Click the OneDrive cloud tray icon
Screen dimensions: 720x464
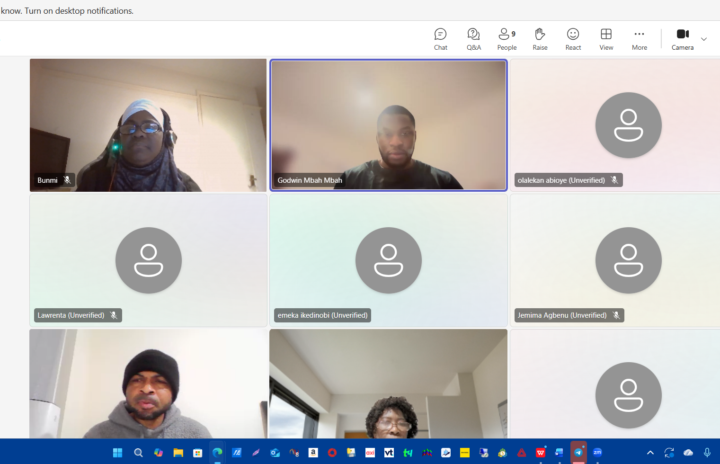(x=688, y=453)
